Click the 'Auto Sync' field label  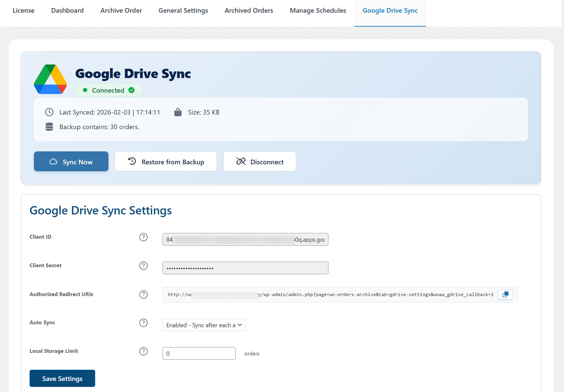42,323
